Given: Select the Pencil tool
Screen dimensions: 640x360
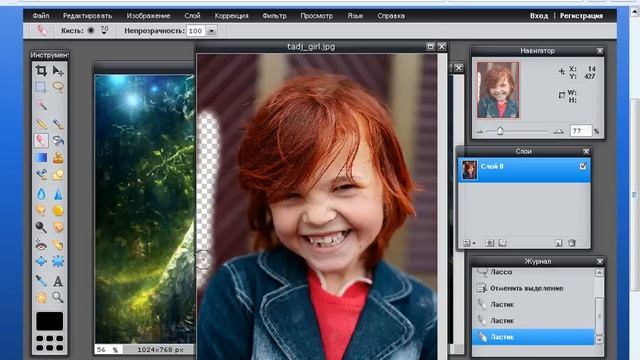Looking at the screenshot, I should [41, 123].
